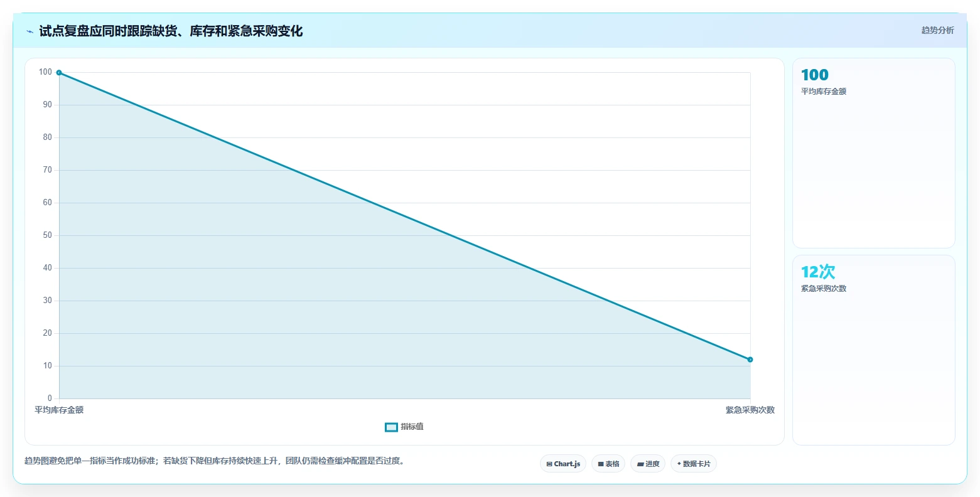Click the 平均库存金额 x-axis label

59,410
